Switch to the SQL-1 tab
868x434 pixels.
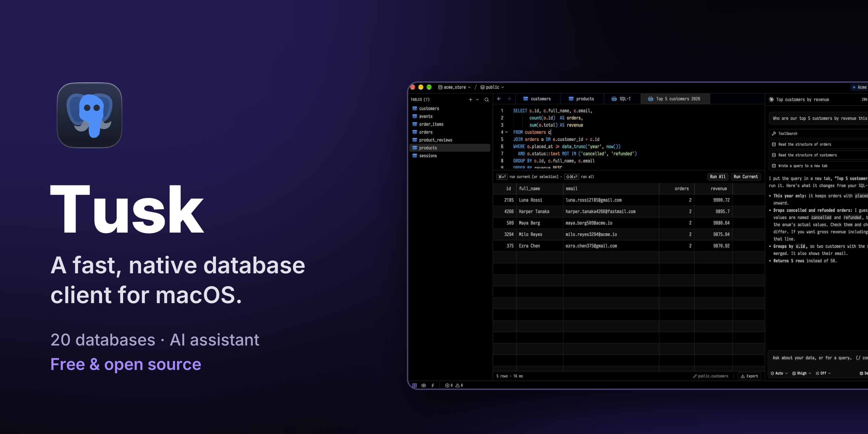click(622, 99)
